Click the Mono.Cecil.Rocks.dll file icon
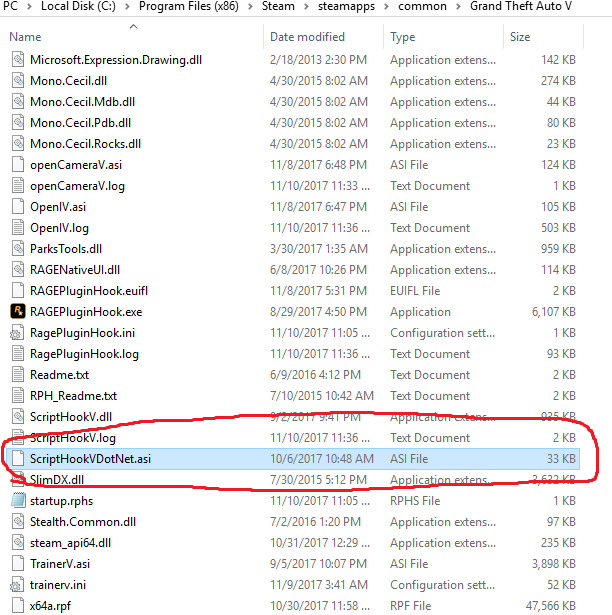 18,144
